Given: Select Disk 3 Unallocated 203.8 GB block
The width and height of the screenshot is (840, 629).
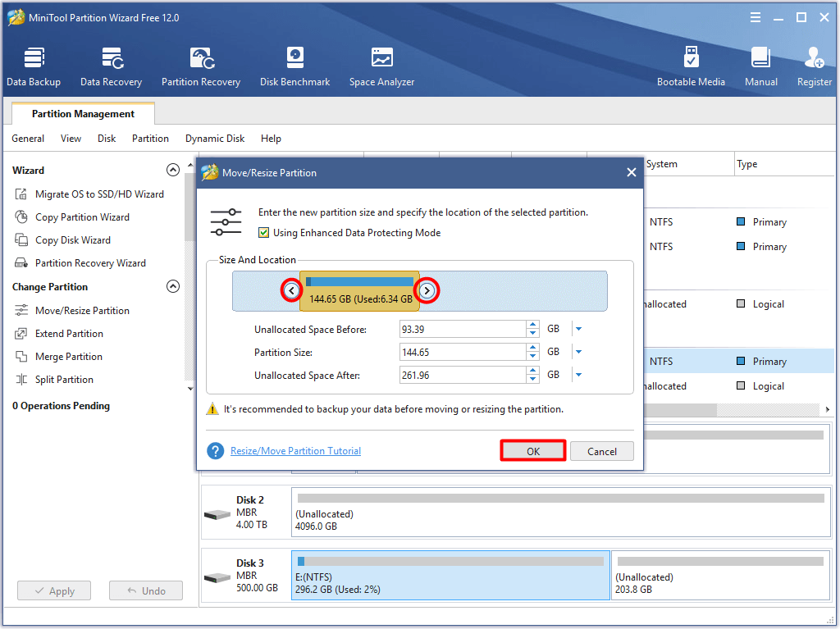Looking at the screenshot, I should click(720, 576).
